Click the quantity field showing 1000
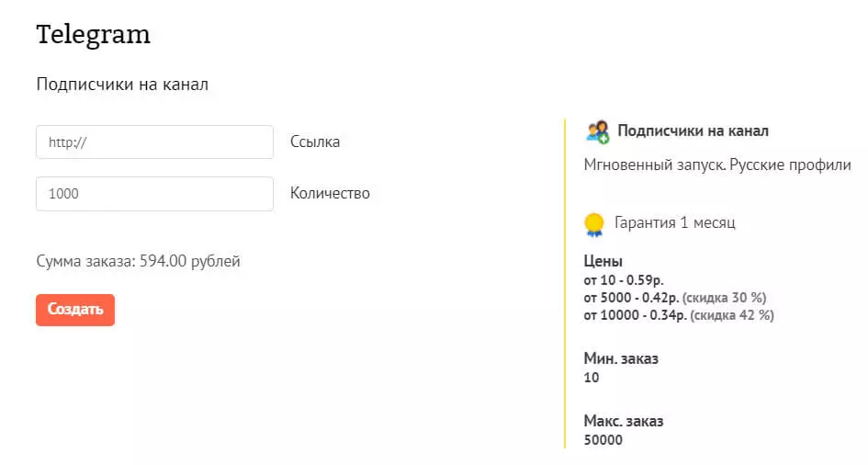The width and height of the screenshot is (868, 465). pyautogui.click(x=154, y=194)
